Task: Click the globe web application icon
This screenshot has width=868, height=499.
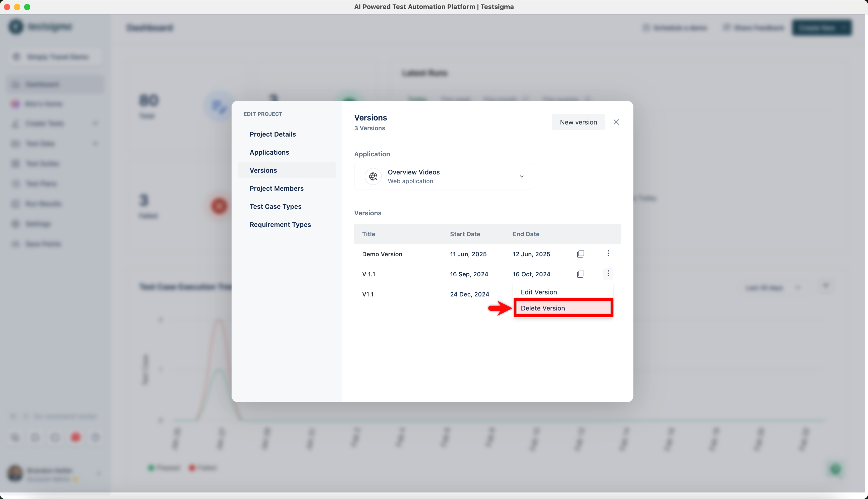Action: pyautogui.click(x=373, y=176)
